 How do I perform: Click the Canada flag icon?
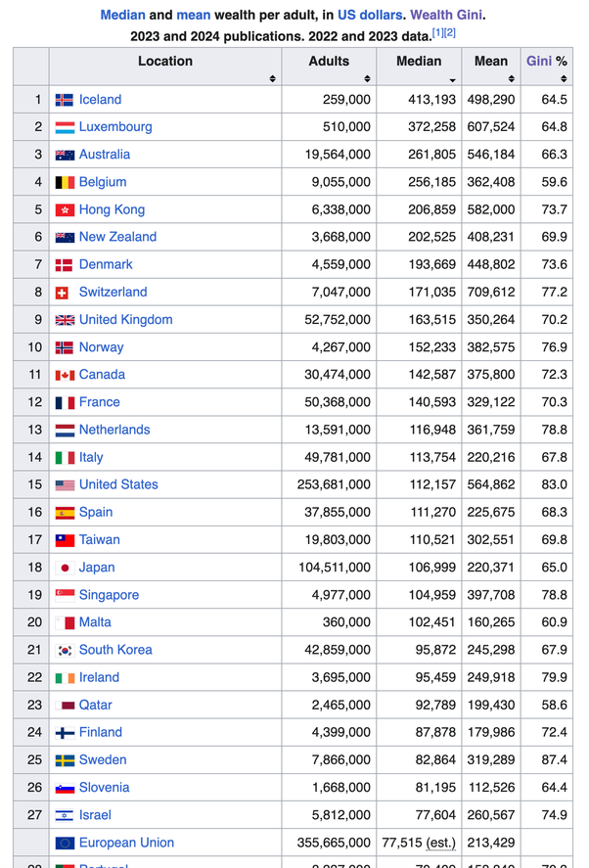(65, 375)
